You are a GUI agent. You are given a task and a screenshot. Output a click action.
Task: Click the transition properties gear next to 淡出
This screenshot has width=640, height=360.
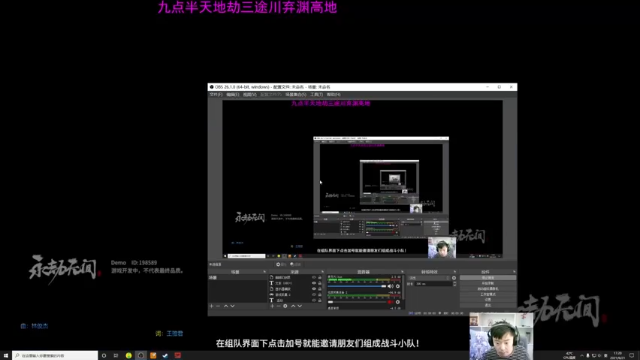point(454,278)
